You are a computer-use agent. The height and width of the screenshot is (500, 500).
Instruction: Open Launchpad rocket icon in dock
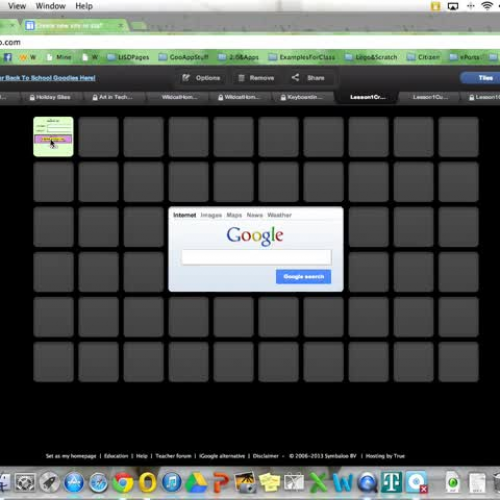point(49,482)
